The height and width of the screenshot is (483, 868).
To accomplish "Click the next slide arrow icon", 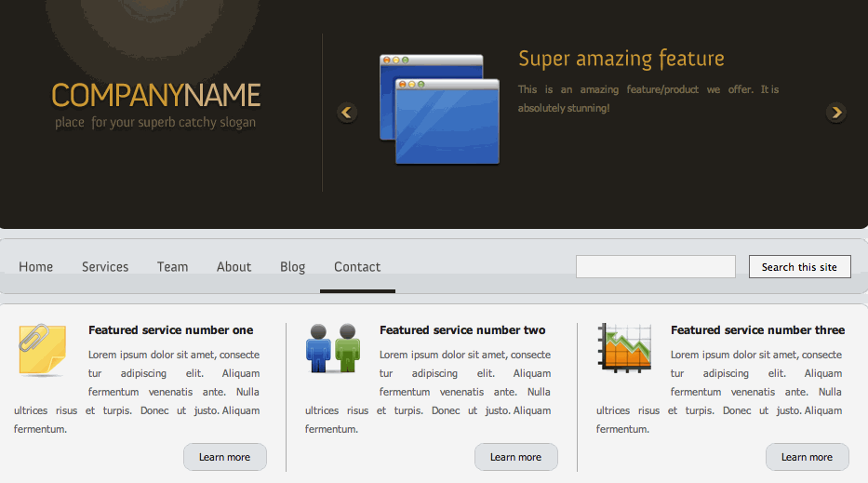I will pos(836,113).
